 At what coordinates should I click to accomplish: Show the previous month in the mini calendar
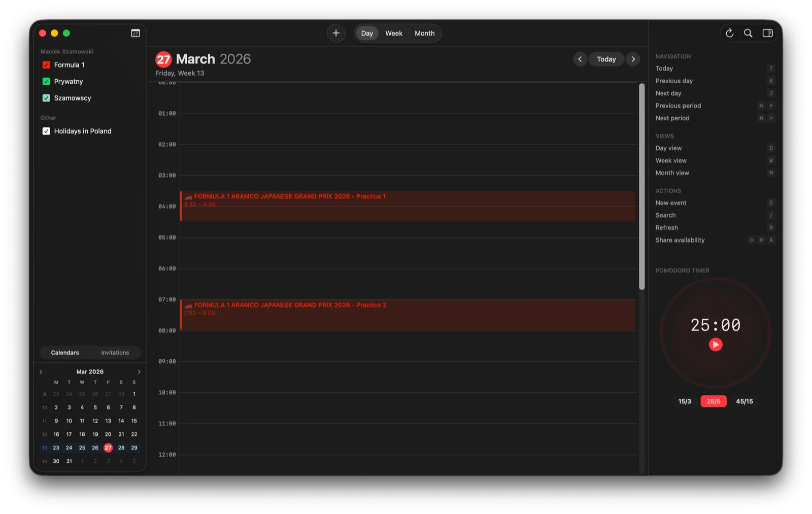coord(41,371)
